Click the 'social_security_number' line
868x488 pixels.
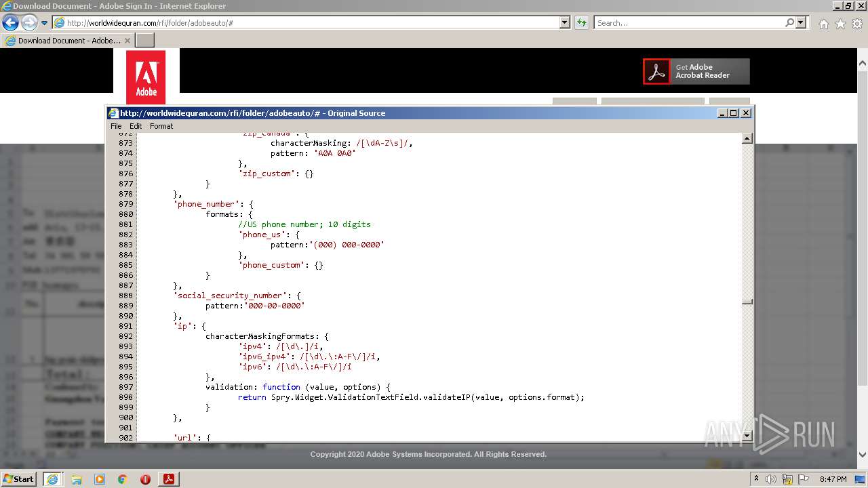pyautogui.click(x=237, y=296)
